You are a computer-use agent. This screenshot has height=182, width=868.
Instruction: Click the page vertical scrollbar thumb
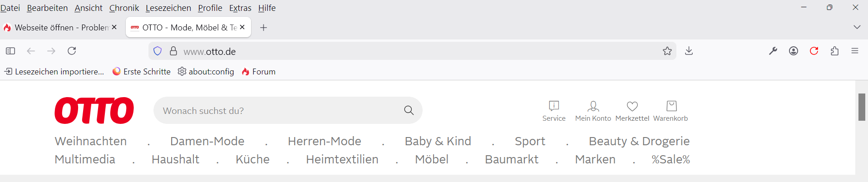coord(861,107)
